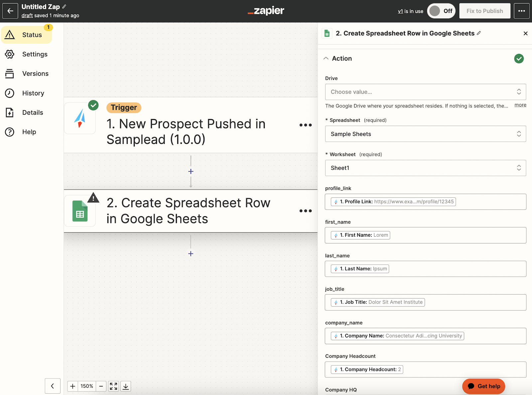Open the three-dot menu for trigger step
532x395 pixels.
[x=305, y=125]
